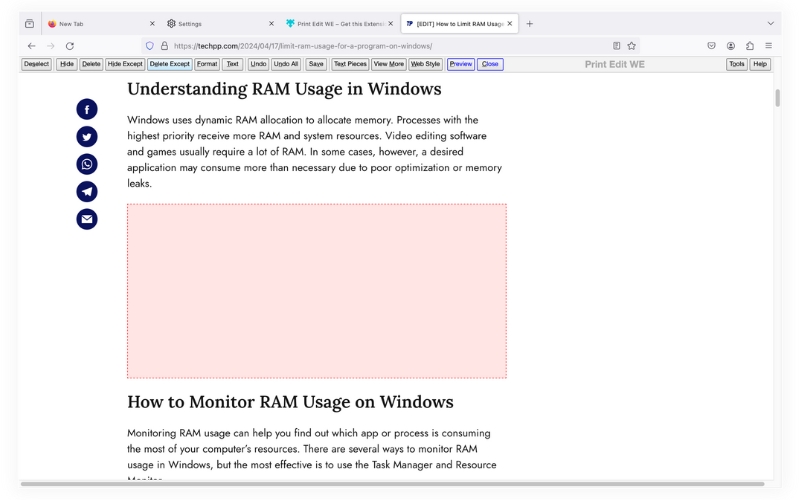
Task: Click the View More button
Action: click(388, 64)
